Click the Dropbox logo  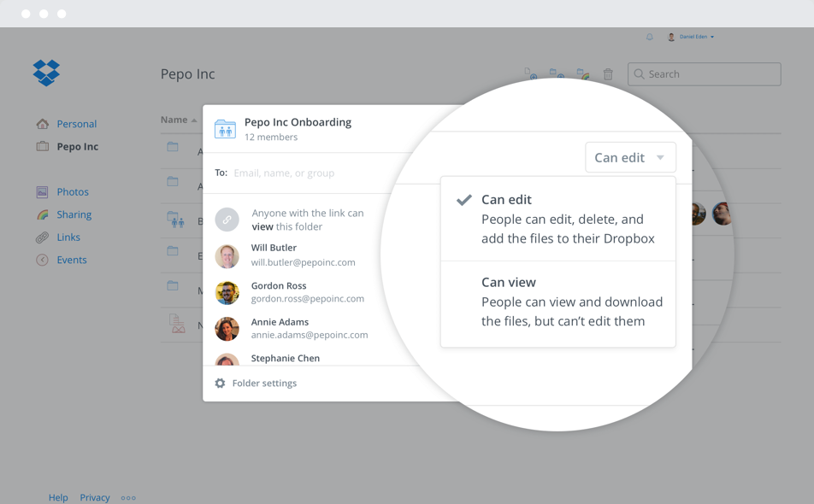click(46, 73)
